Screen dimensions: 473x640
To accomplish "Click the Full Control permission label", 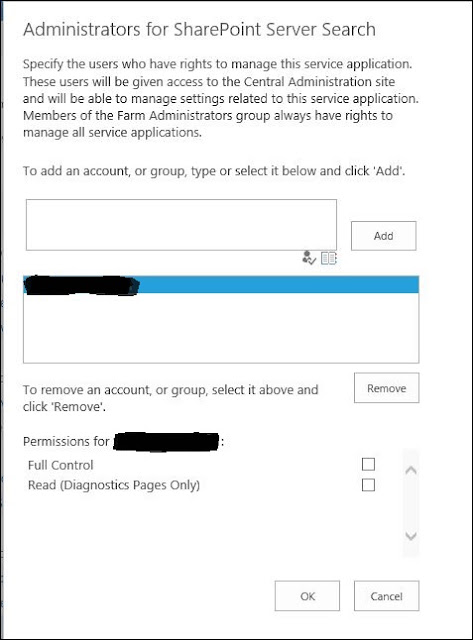I will (60, 465).
